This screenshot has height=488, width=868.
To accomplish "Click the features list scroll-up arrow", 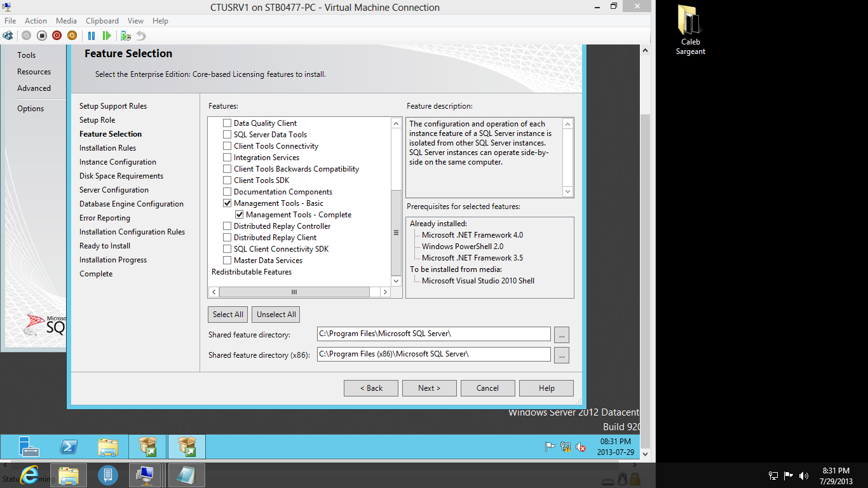I will click(397, 123).
